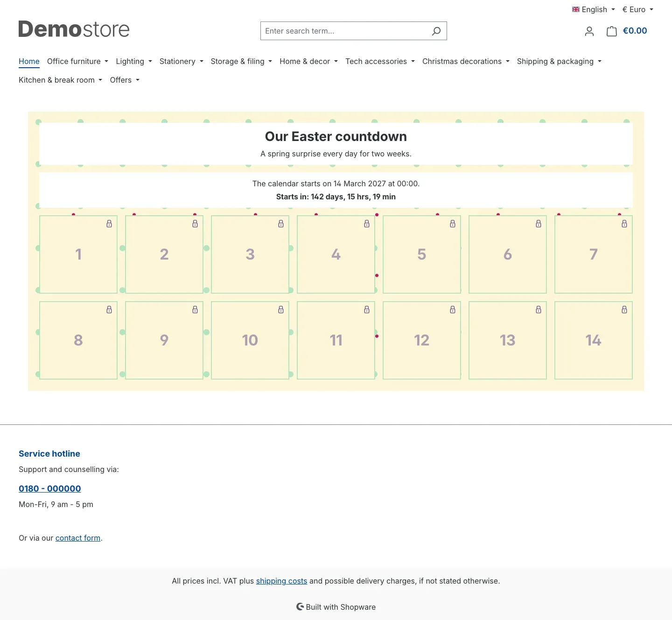672x620 pixels.
Task: Click the Shopware logo icon in footer
Action: 300,606
